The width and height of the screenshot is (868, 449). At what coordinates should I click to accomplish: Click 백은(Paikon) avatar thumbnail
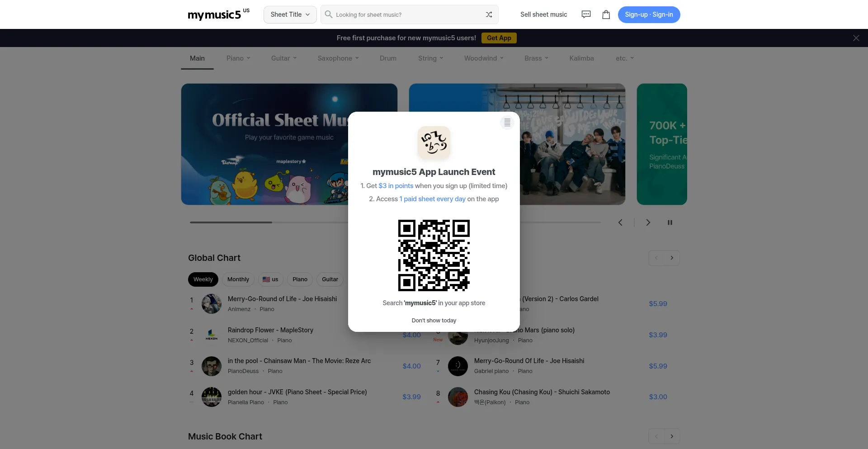coord(458,397)
